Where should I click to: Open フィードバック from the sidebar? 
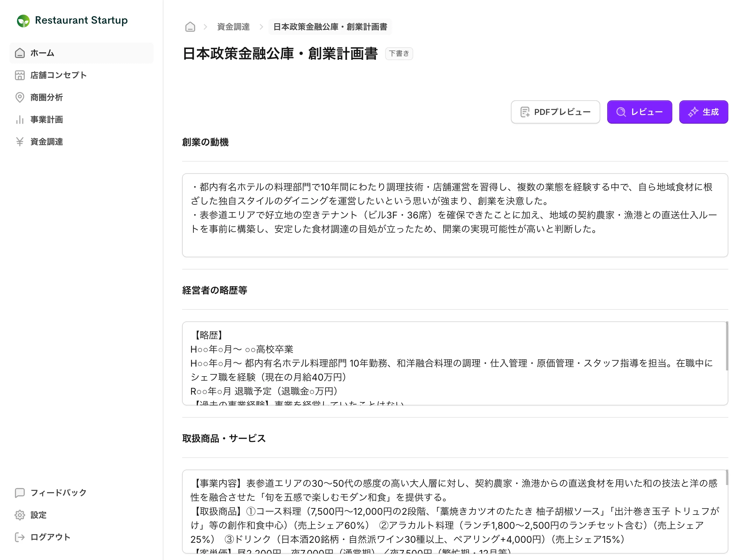click(x=81, y=493)
